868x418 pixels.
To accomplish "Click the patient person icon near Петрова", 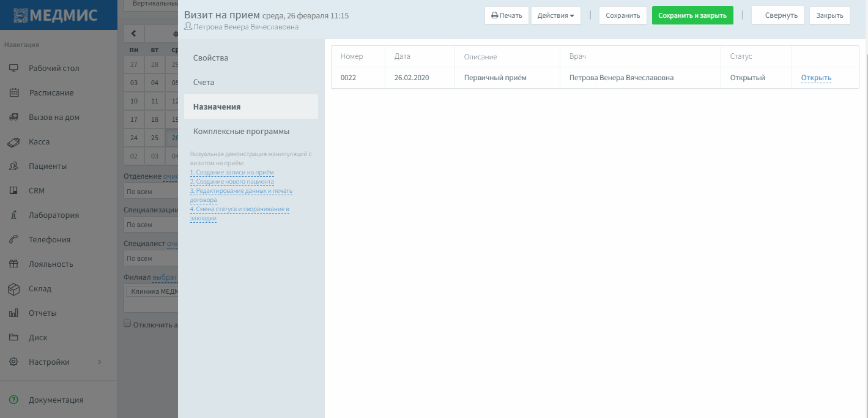I will tap(188, 27).
